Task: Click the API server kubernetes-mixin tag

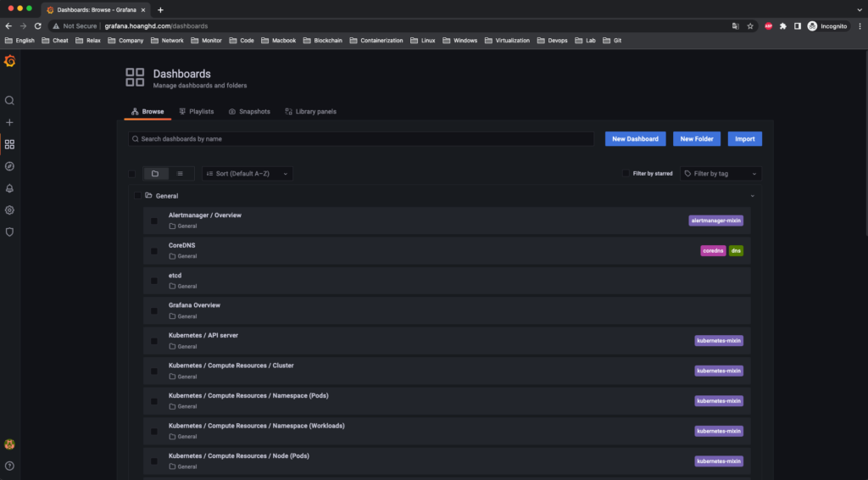Action: click(x=719, y=341)
